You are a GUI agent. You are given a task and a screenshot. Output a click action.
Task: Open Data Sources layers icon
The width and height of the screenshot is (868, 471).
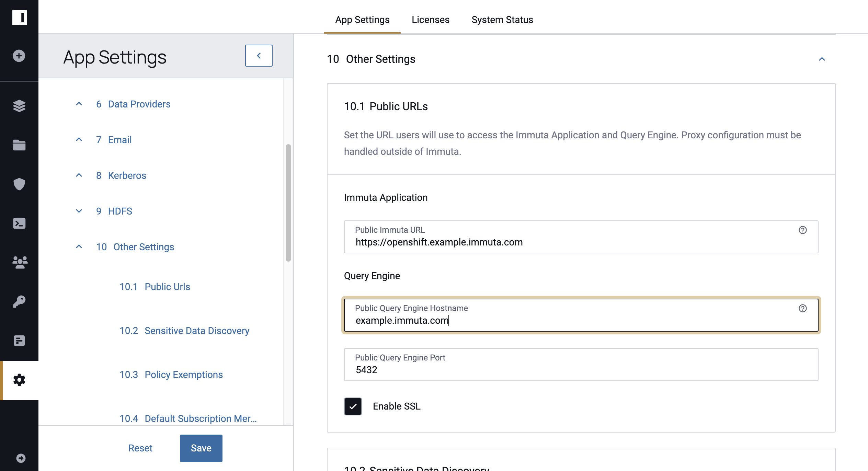[x=19, y=106]
